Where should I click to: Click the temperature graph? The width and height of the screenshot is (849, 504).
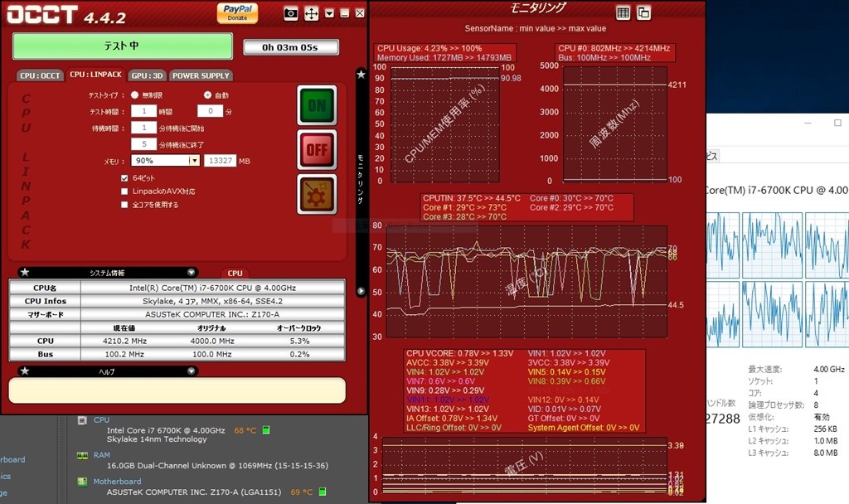click(526, 282)
